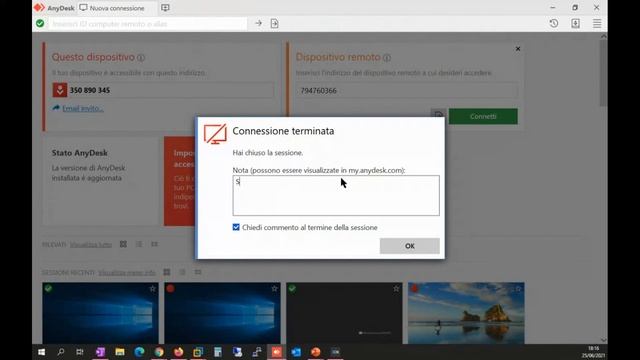The height and width of the screenshot is (360, 640).
Task: Click the scrollbar down arrow
Action: coord(604,340)
